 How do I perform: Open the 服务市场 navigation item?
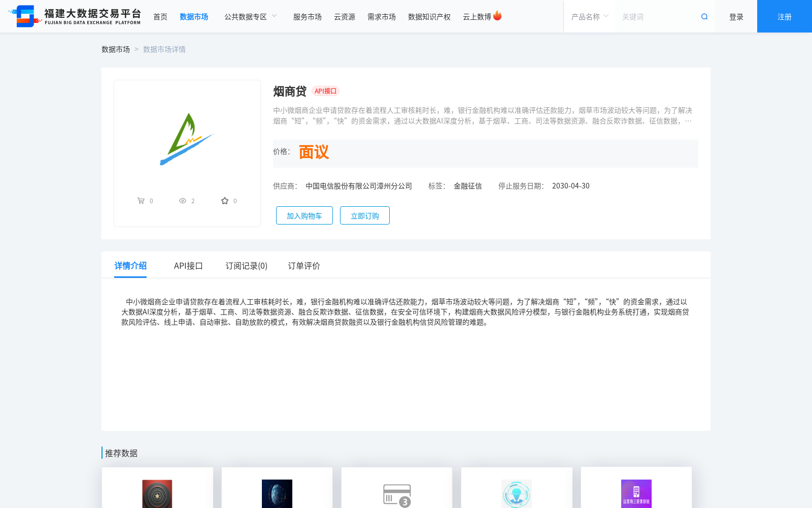click(308, 17)
